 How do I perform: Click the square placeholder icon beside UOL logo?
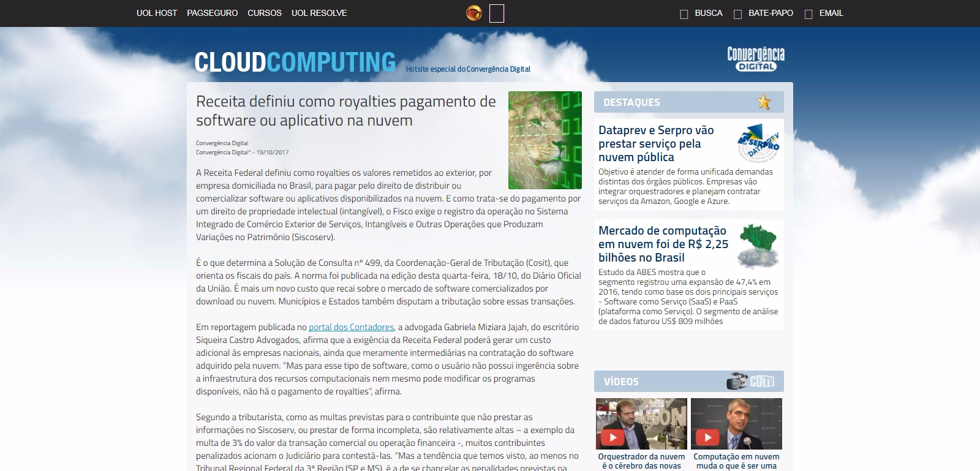(x=497, y=13)
